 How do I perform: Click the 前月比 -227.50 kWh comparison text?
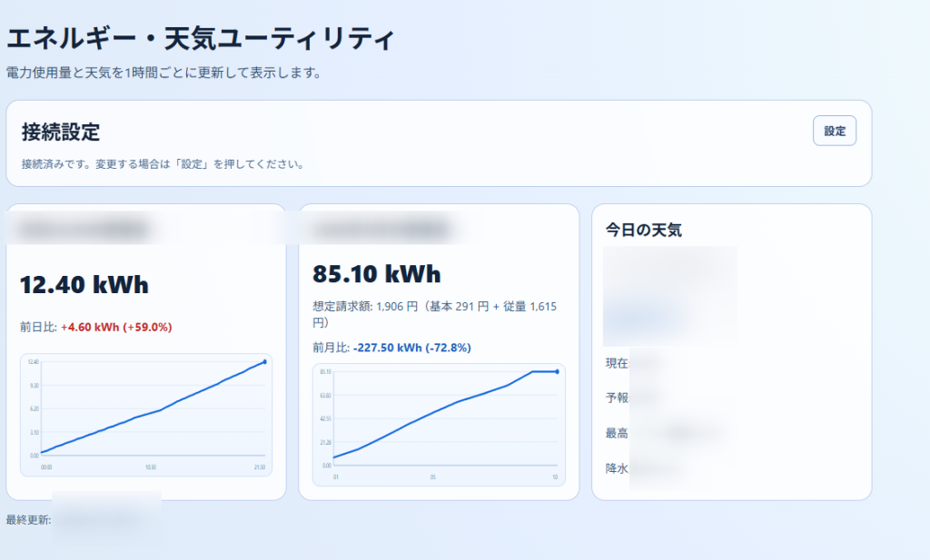(x=391, y=348)
